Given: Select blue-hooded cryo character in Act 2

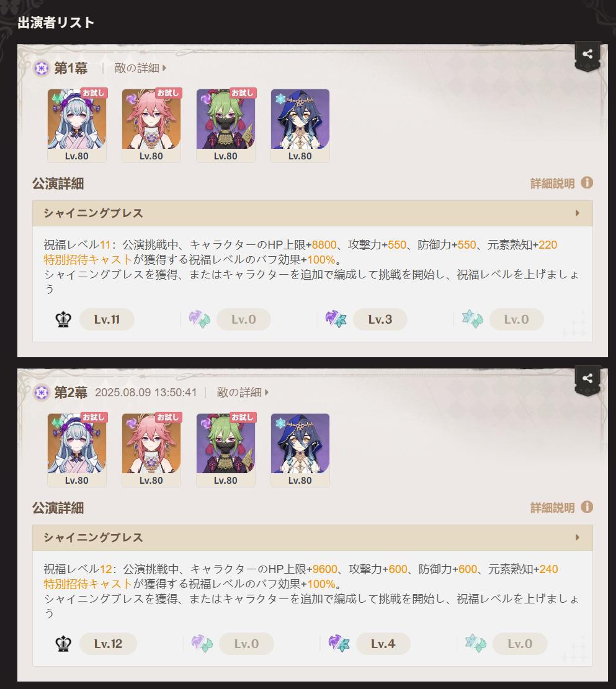Looking at the screenshot, I should [x=300, y=450].
